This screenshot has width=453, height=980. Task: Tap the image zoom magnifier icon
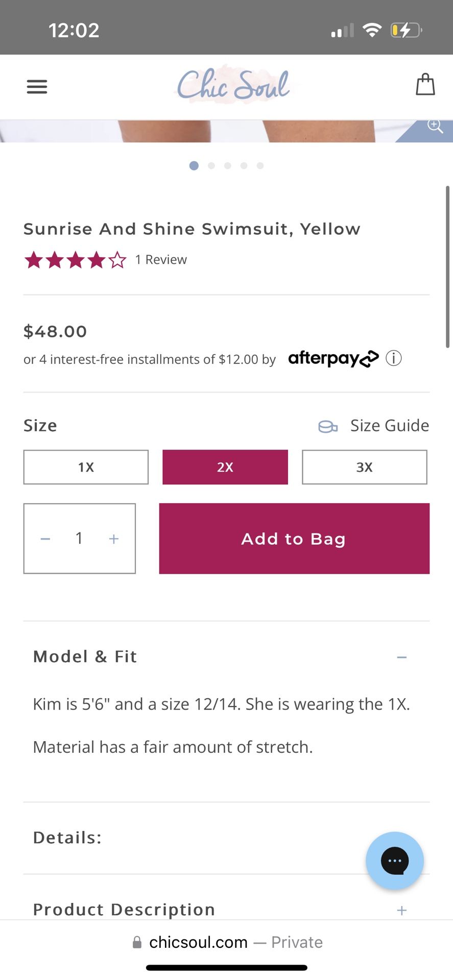tap(435, 126)
